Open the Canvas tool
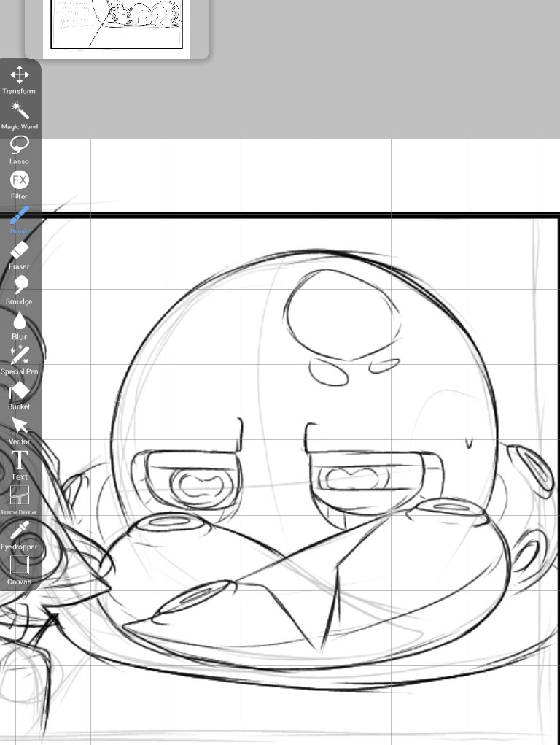Viewport: 560px width, 745px height. tap(19, 571)
